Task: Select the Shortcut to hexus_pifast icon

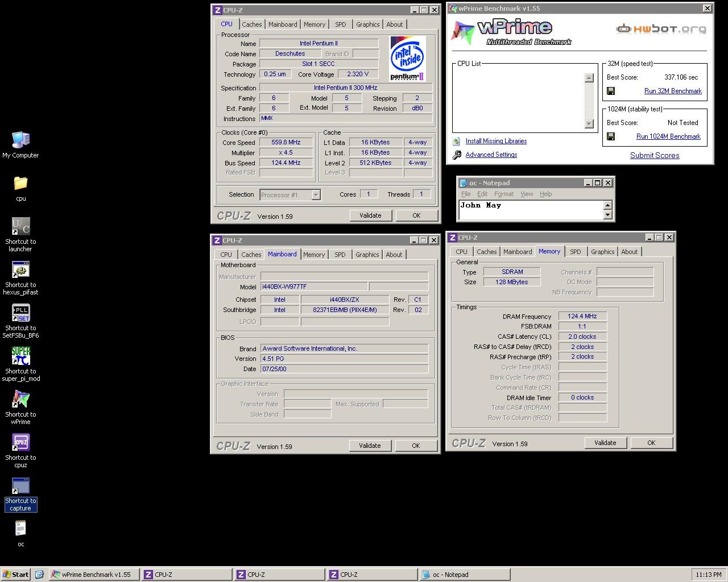Action: pyautogui.click(x=20, y=277)
